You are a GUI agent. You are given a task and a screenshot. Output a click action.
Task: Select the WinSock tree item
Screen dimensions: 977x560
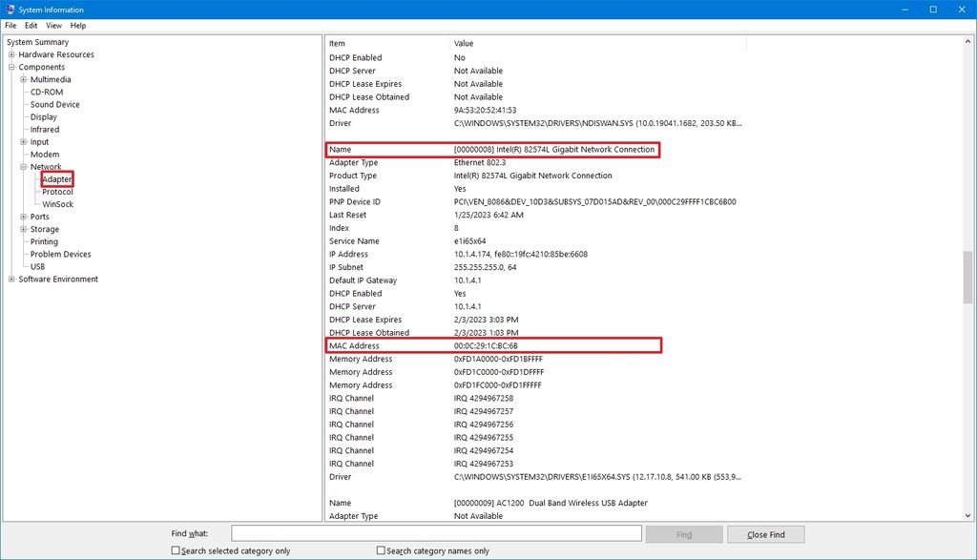coord(57,203)
